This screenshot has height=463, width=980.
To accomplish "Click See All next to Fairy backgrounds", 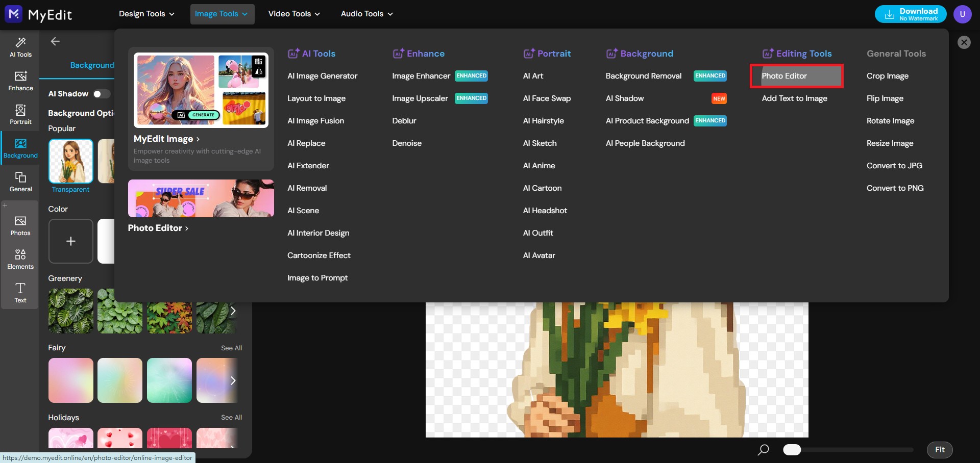I will (231, 348).
